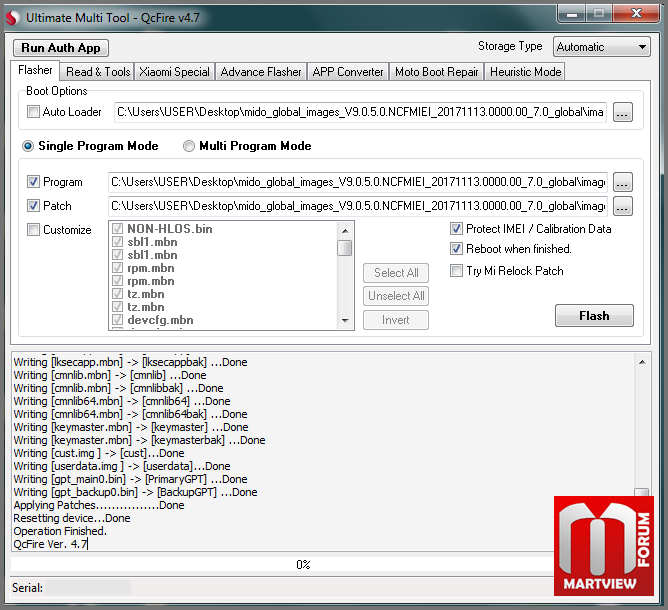Enable the Auto Loader checkbox
This screenshot has width=668, height=610.
(33, 112)
